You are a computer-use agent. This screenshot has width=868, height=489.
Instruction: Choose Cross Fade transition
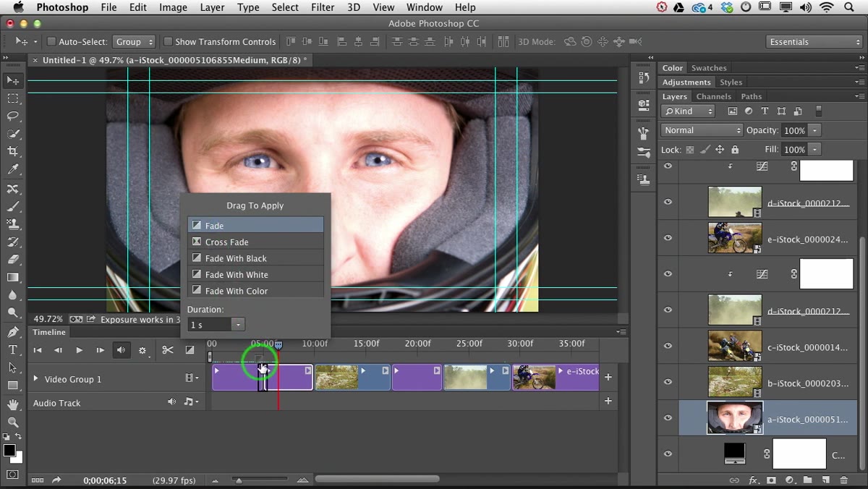pyautogui.click(x=255, y=242)
